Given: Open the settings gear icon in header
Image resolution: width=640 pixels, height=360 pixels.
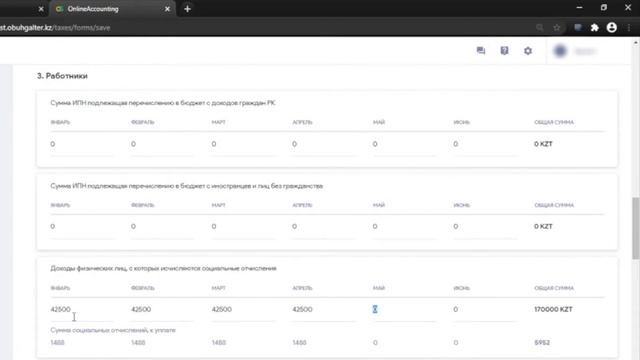Looking at the screenshot, I should point(528,51).
